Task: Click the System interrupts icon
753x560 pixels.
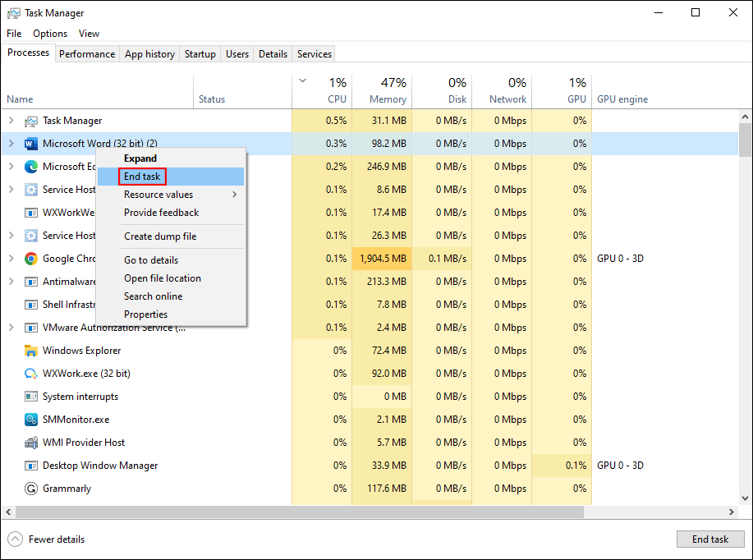Action: (30, 396)
